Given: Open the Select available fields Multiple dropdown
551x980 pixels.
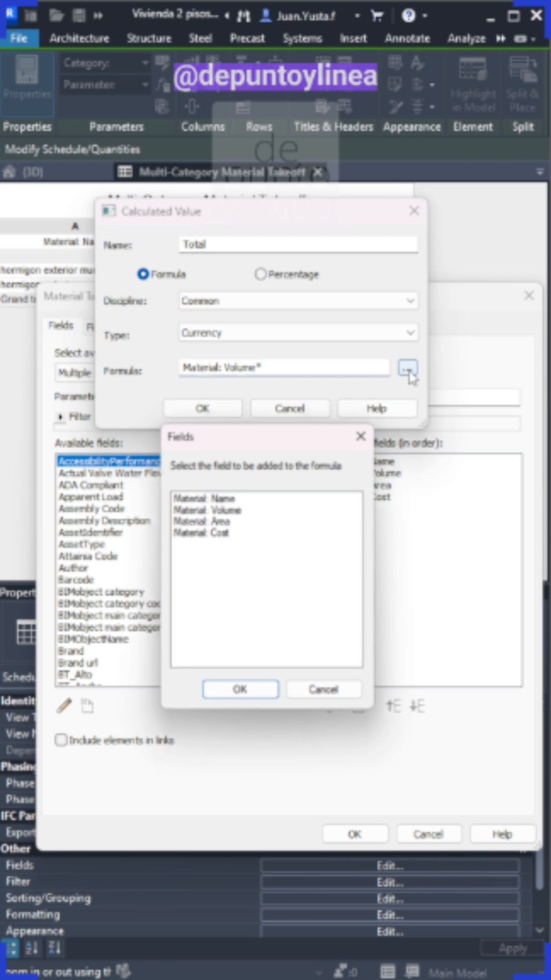Looking at the screenshot, I should coord(75,372).
